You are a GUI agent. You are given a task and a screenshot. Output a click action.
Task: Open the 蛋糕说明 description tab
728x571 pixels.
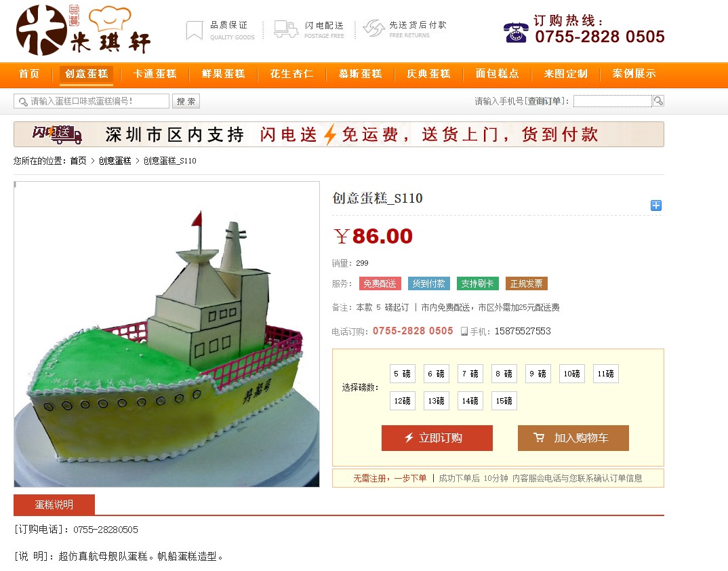pos(54,505)
